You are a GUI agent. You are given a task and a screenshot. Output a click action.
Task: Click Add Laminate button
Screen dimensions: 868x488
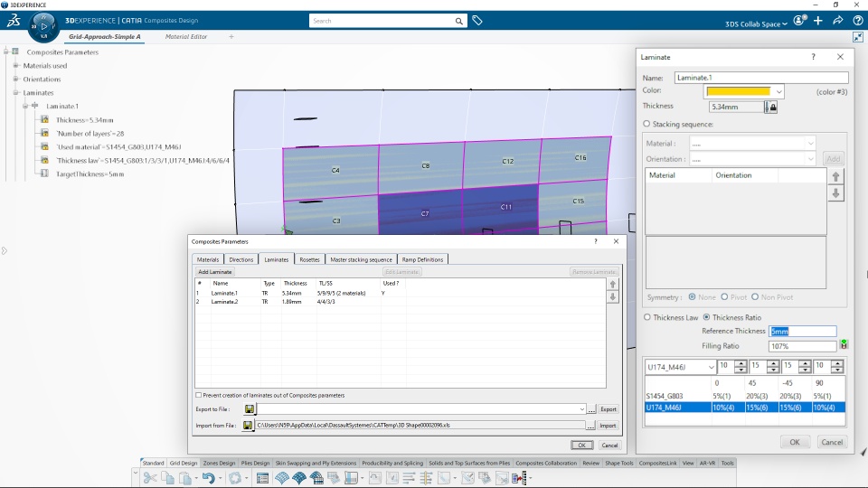pyautogui.click(x=215, y=272)
